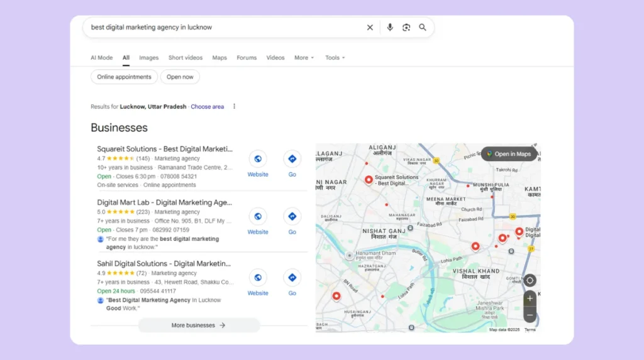Click the Open in Maps button
Viewport: 644px width, 360px height.
(509, 154)
